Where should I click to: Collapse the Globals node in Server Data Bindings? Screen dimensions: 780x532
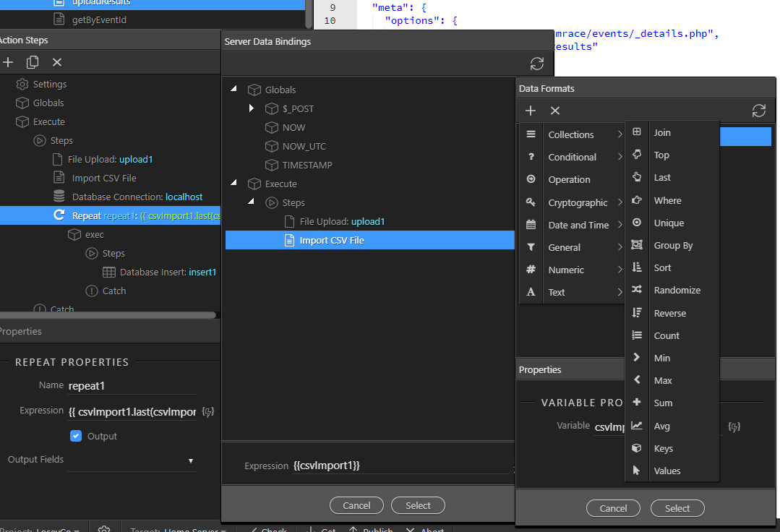pyautogui.click(x=233, y=90)
